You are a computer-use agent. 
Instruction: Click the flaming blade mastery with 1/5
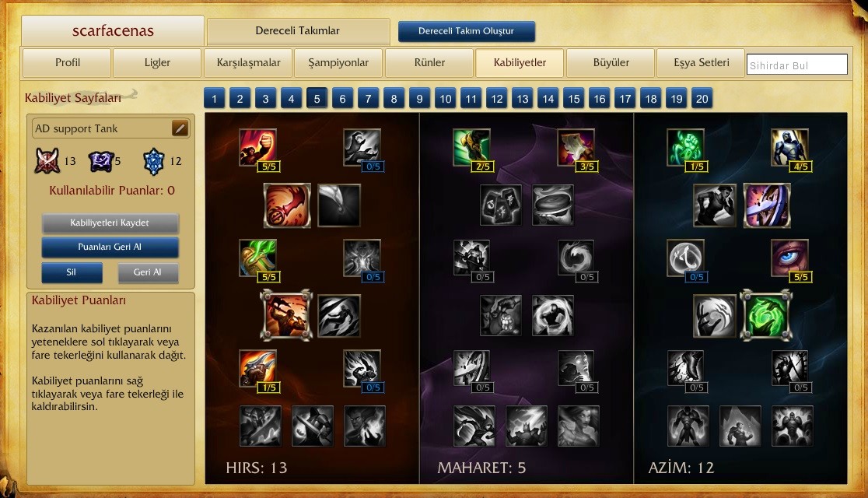[257, 368]
